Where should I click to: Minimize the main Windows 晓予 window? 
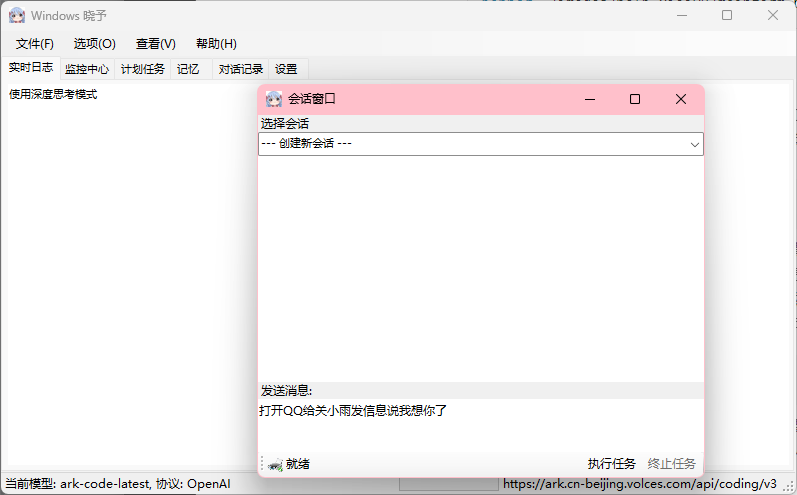coord(681,15)
